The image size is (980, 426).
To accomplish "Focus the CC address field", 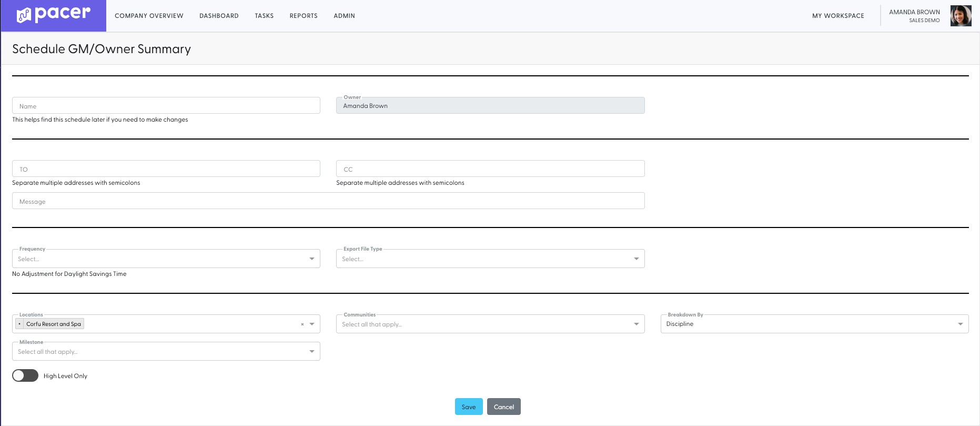I will [x=490, y=169].
